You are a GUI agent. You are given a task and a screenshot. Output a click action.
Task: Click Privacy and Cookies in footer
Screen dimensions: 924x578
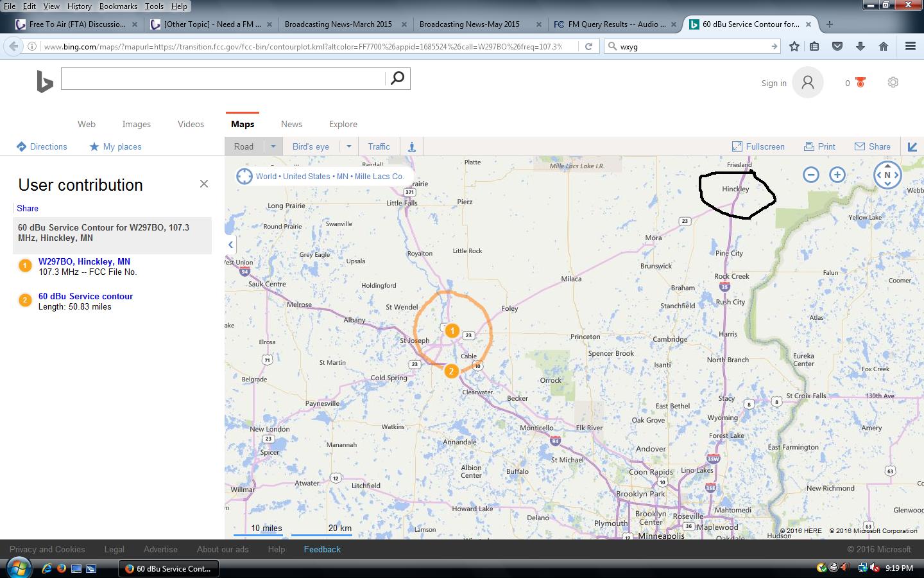(x=47, y=549)
